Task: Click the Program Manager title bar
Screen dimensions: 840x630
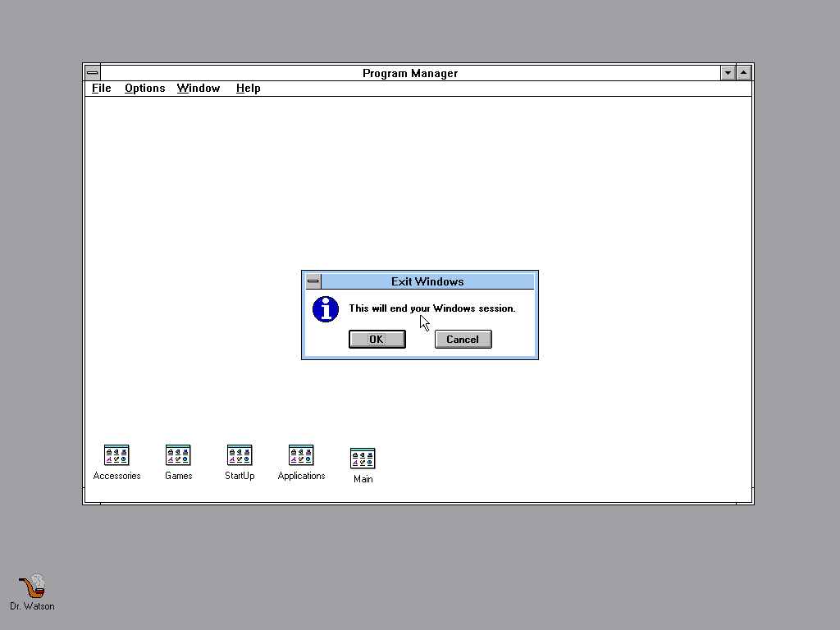Action: [x=410, y=73]
